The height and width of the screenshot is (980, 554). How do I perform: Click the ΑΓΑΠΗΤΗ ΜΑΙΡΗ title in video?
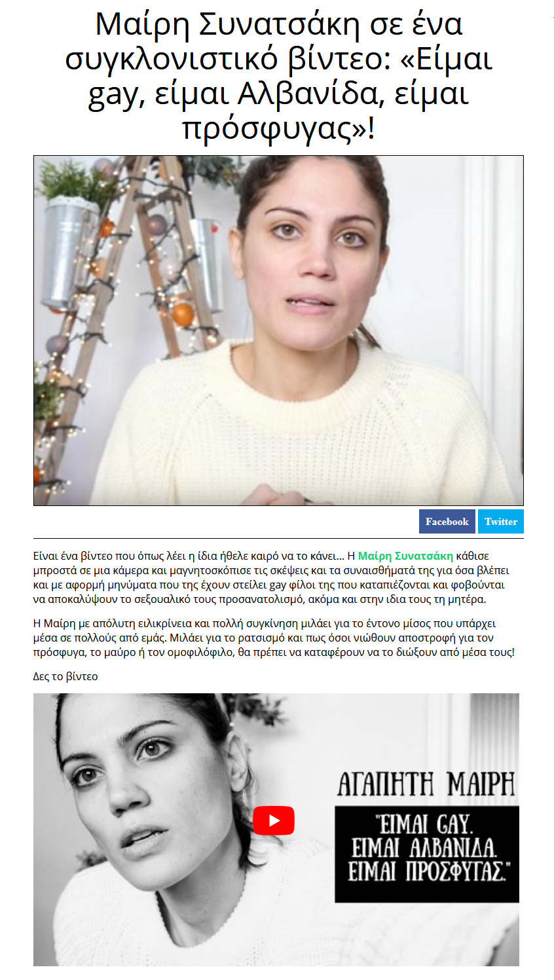(x=426, y=784)
